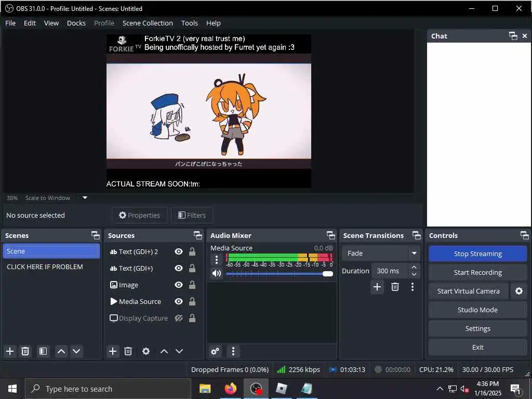The image size is (532, 399).
Task: Undock the Scene Transitions panel
Action: coord(417,235)
